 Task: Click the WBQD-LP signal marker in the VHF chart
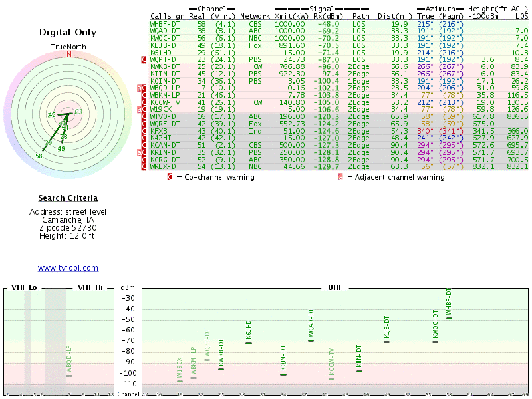coord(69,376)
